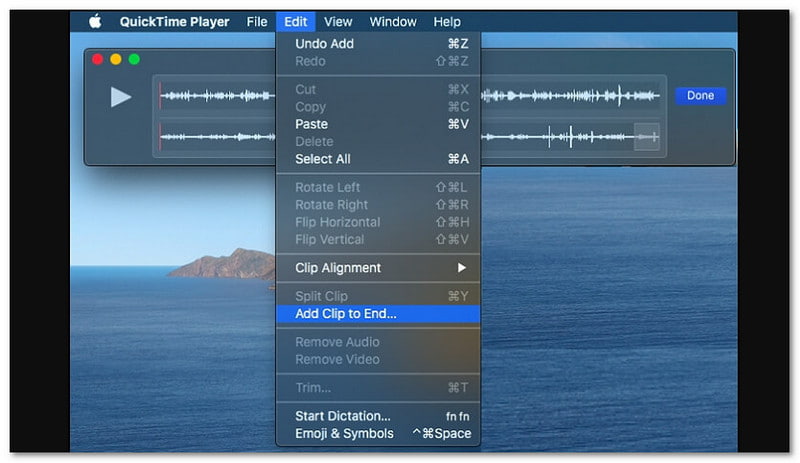Minimize window with yellow button
Screen dimensions: 800x463
pos(116,59)
